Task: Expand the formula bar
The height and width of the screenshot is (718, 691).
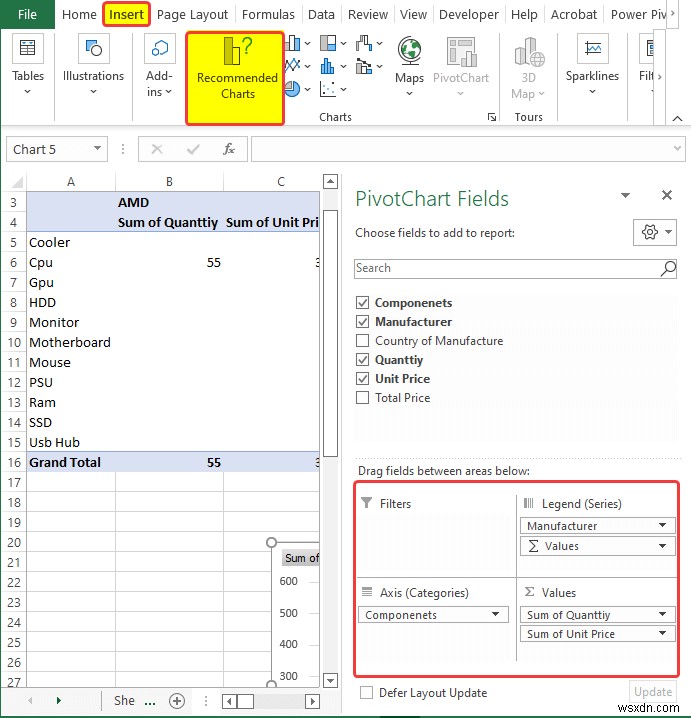Action: (x=677, y=148)
